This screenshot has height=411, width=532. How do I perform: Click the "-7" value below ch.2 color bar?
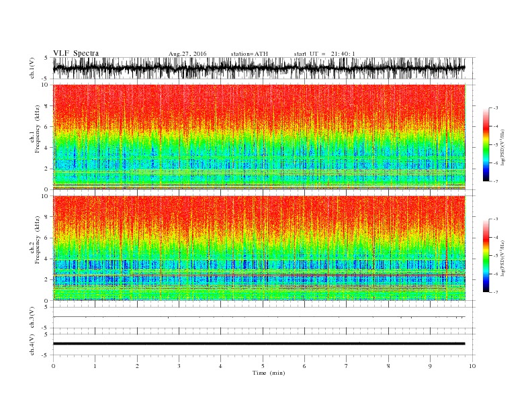pos(495,292)
